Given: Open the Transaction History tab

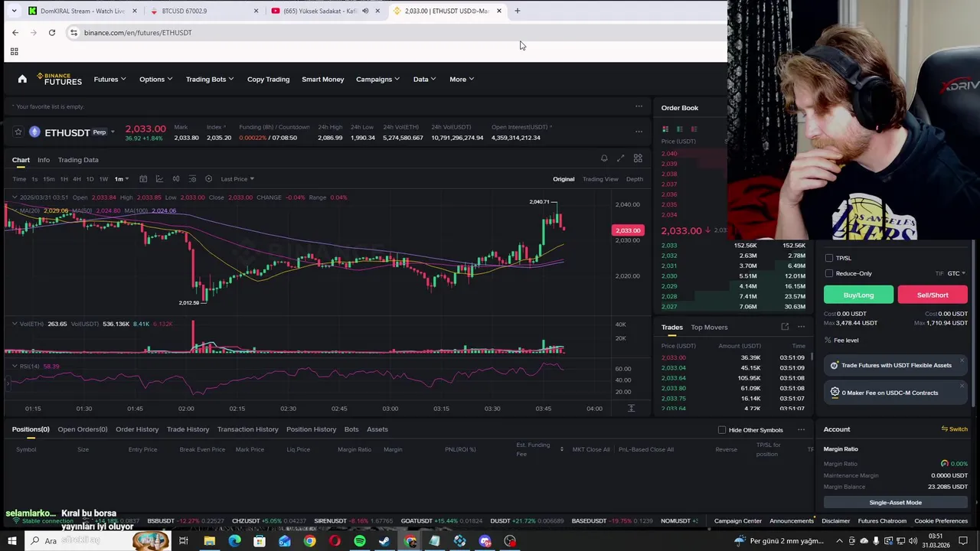Looking at the screenshot, I should [248, 429].
